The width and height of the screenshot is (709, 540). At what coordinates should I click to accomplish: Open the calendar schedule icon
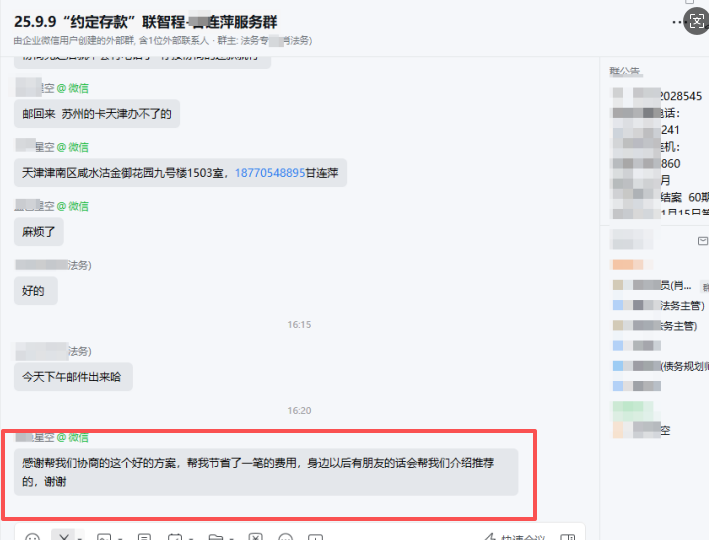pyautogui.click(x=175, y=537)
